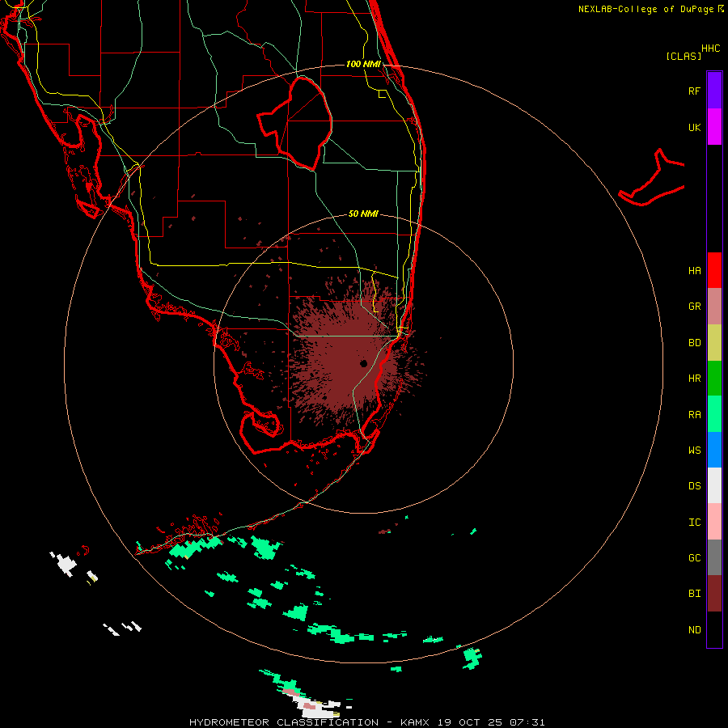This screenshot has width=728, height=728.
Task: Select the DS white legend color
Action: coord(714,485)
